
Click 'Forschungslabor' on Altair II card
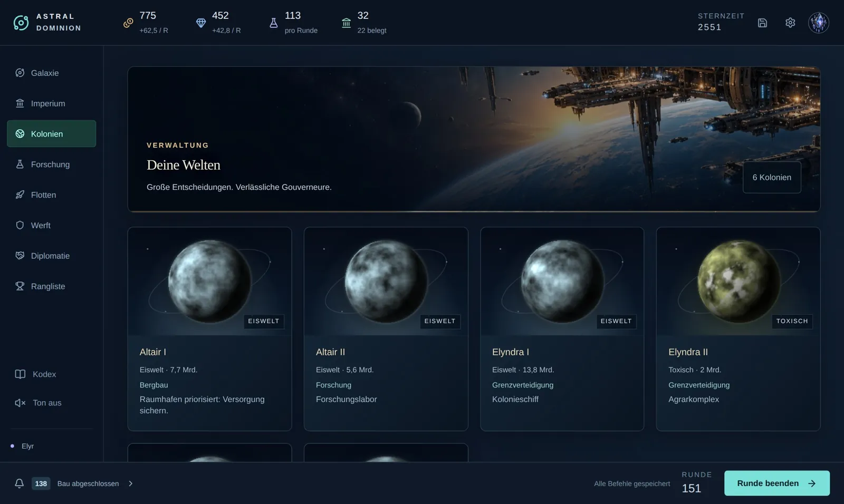coord(346,399)
